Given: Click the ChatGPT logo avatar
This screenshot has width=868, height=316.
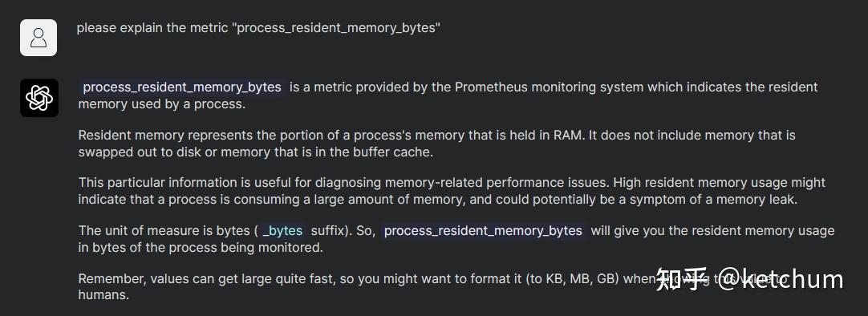Looking at the screenshot, I should click(39, 98).
